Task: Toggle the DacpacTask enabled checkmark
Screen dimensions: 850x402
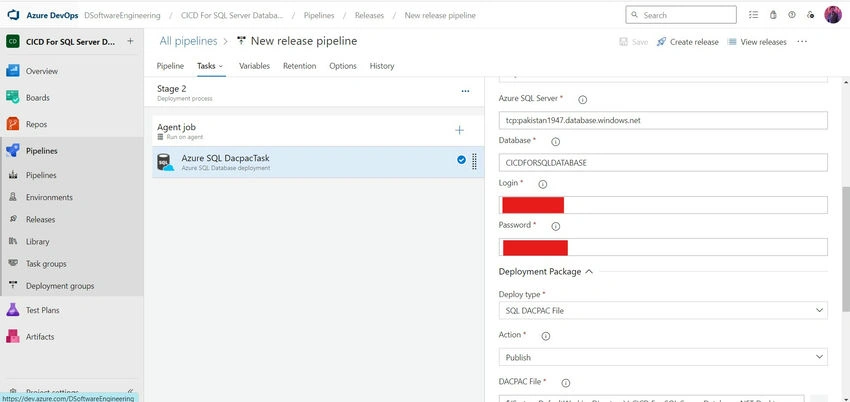Action: point(461,159)
